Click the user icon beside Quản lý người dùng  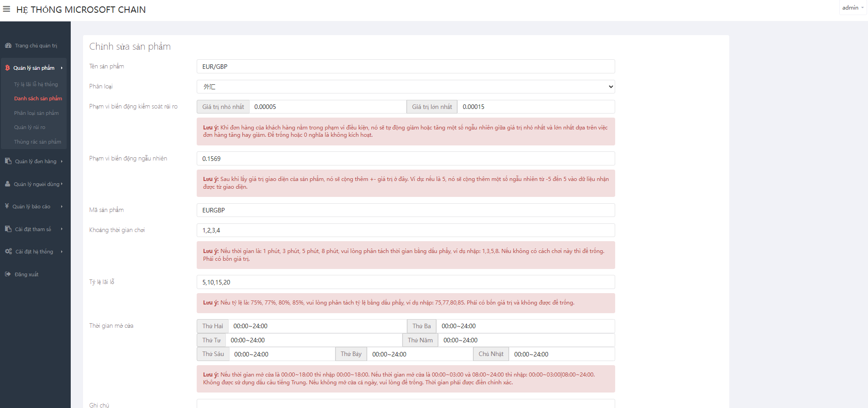(x=8, y=184)
